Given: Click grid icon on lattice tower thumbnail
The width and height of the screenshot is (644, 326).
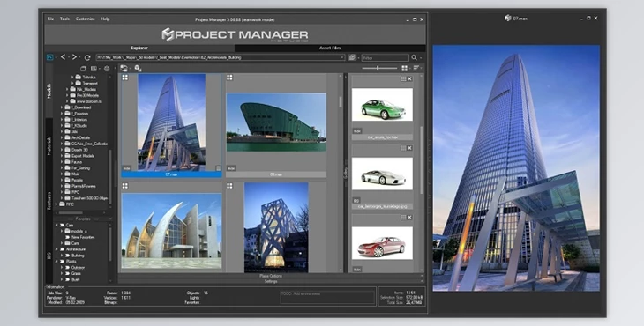Looking at the screenshot, I should click(229, 186).
